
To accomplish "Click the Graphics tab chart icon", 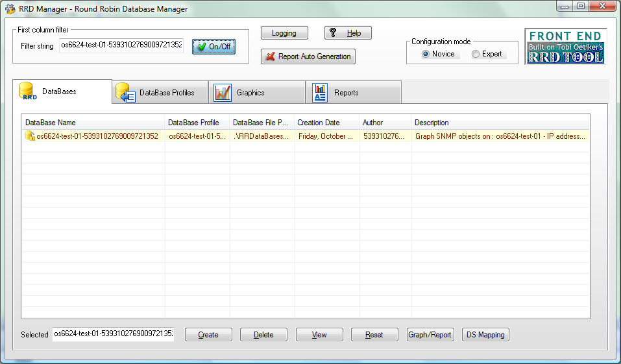I will [222, 93].
